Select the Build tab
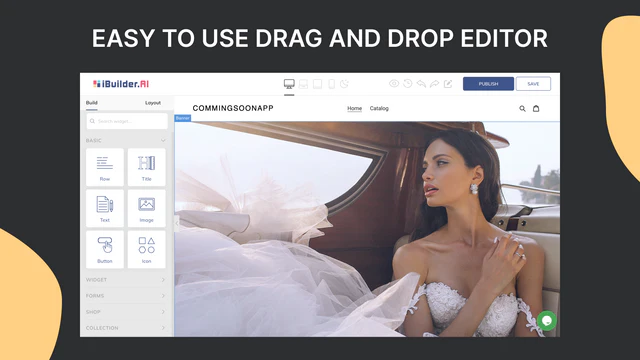The height and width of the screenshot is (360, 640). [x=91, y=103]
